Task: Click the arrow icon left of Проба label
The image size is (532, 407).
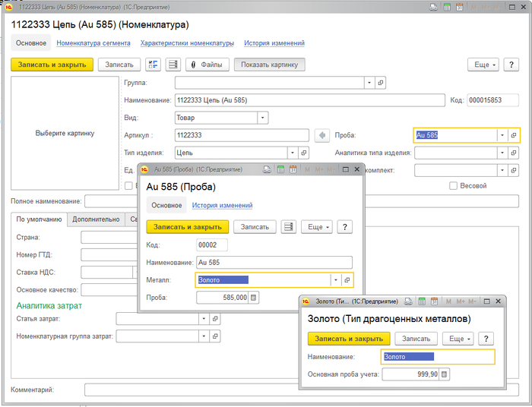Action: click(x=321, y=135)
